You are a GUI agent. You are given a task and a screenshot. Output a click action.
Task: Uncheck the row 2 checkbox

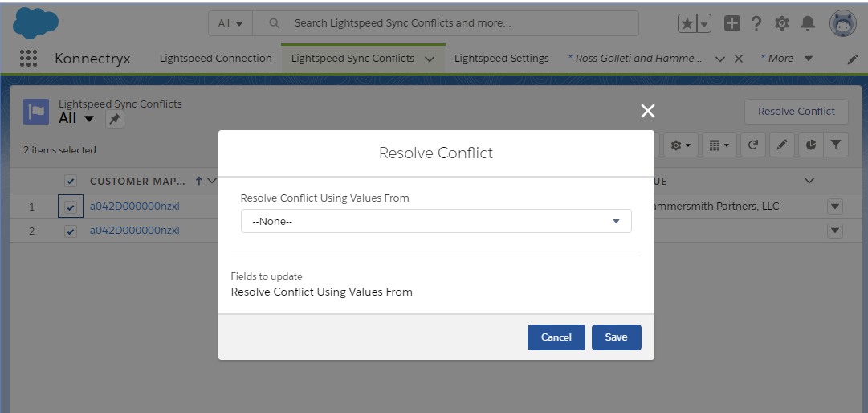click(71, 231)
